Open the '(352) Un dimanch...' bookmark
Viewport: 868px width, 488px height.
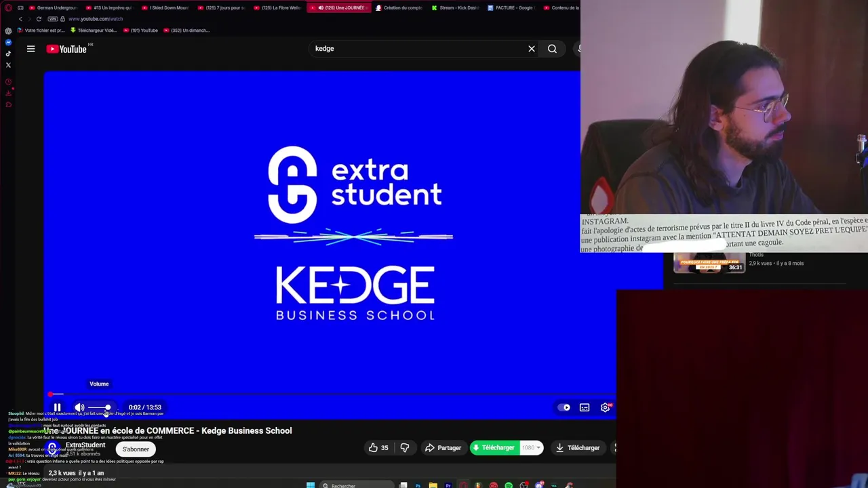tap(186, 30)
